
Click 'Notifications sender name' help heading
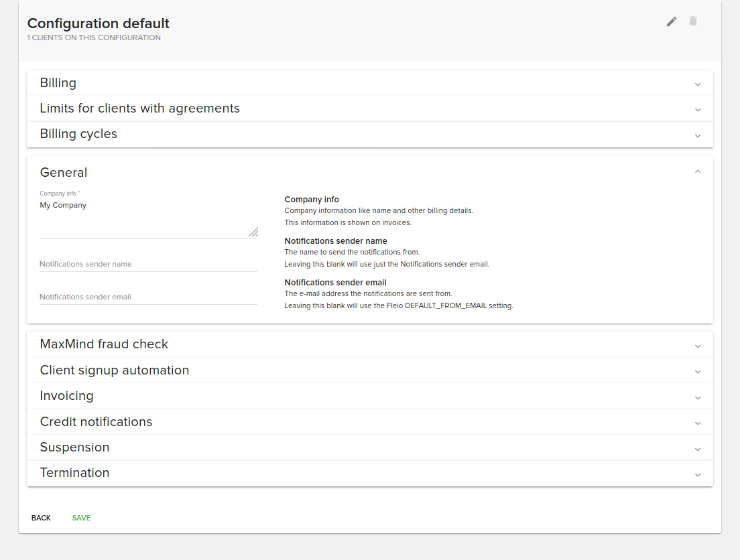pyautogui.click(x=336, y=241)
